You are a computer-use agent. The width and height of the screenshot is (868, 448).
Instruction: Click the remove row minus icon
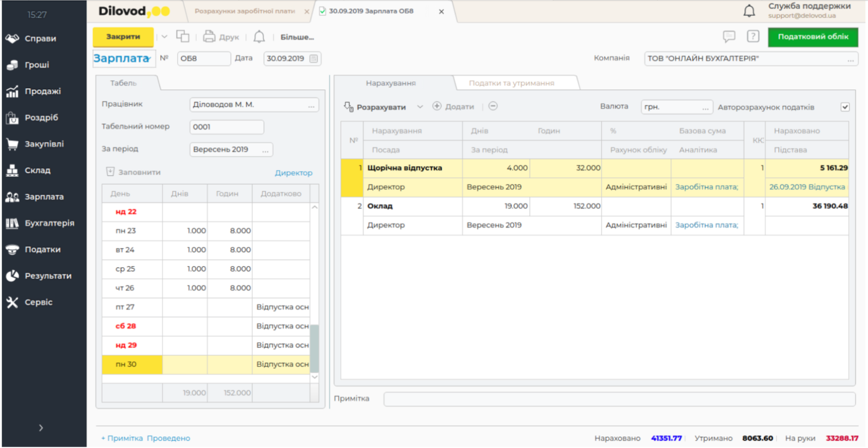493,106
